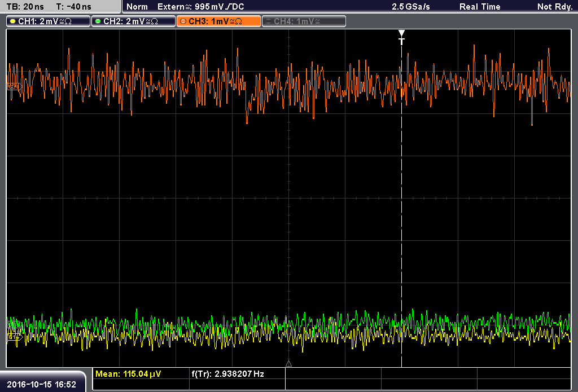
Task: Click the green CH2 ground level marker
Action: 14,324
